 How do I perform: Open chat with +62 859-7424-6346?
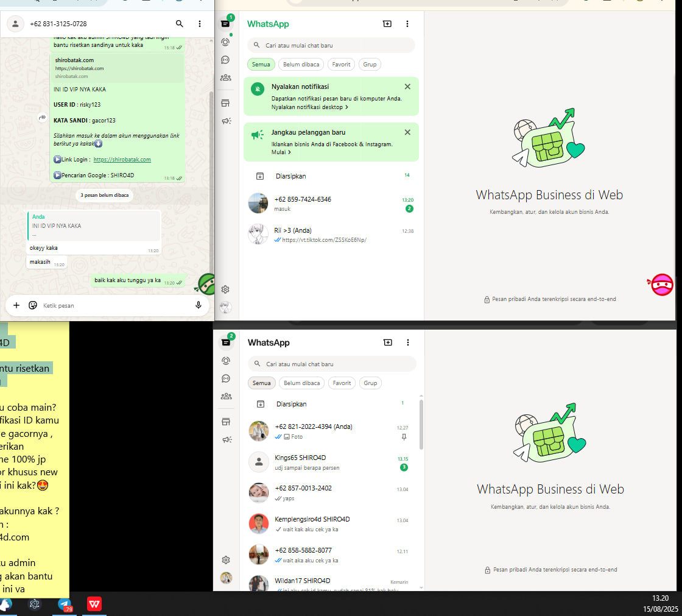click(x=331, y=204)
